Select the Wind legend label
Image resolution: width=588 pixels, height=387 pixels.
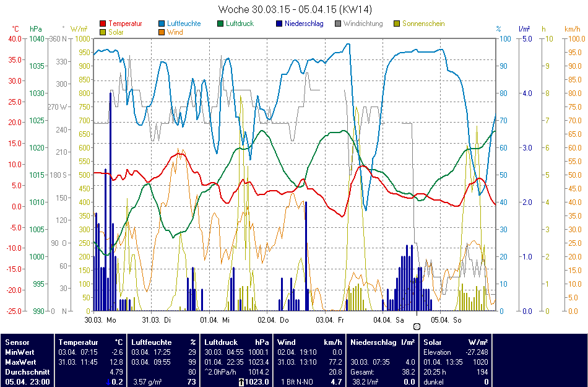pyautogui.click(x=175, y=32)
